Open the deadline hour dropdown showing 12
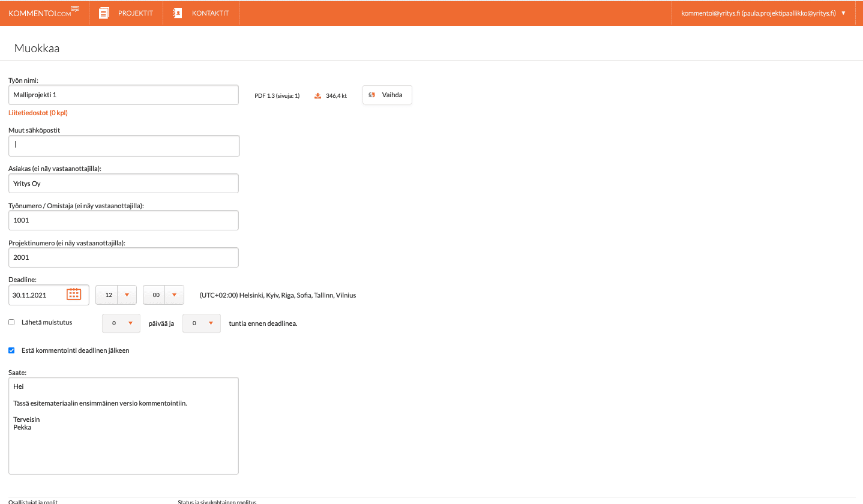Screen dimensions: 863x504 click(x=127, y=295)
